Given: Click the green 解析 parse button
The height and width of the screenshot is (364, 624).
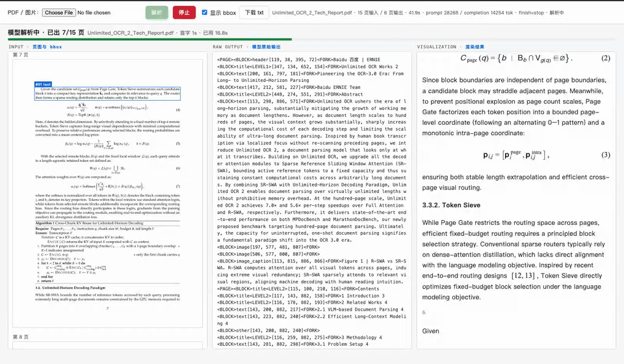Looking at the screenshot, I should pos(157,13).
